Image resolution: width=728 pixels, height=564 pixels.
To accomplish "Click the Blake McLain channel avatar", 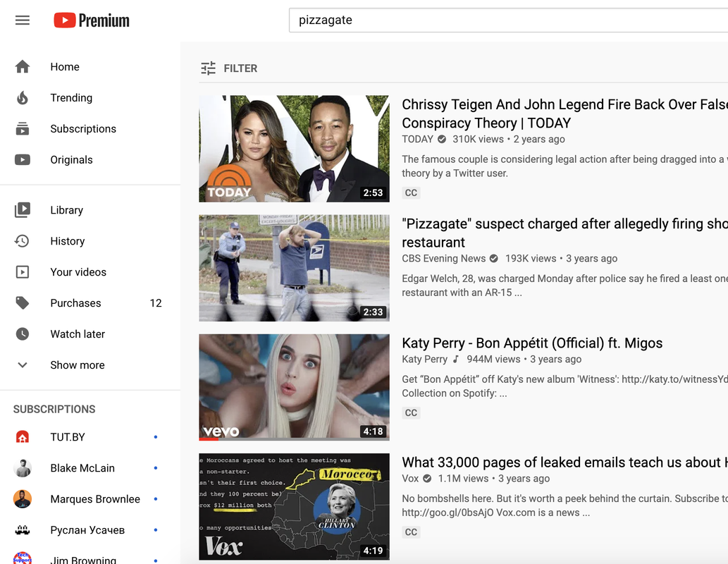I will click(23, 468).
